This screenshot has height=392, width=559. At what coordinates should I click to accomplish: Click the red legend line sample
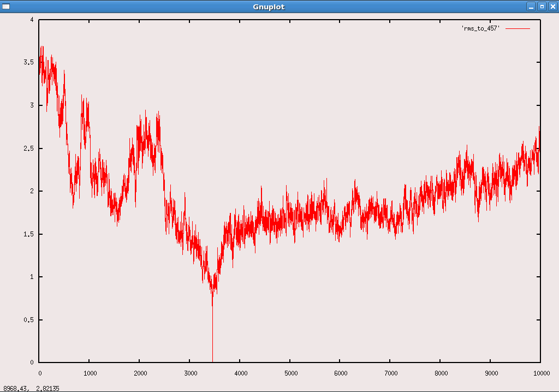click(x=518, y=28)
